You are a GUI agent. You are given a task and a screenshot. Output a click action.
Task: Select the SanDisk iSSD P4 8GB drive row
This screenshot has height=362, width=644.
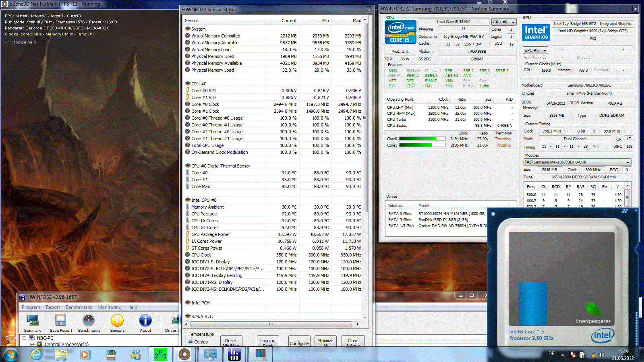click(436, 220)
